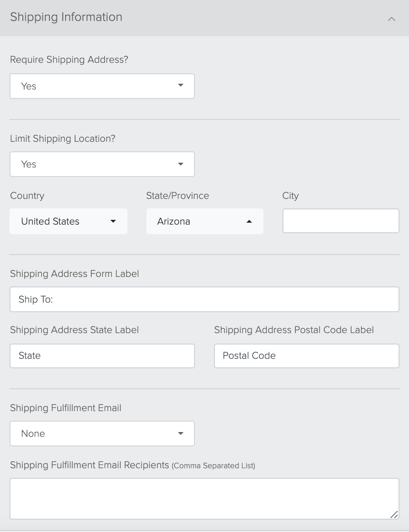Screen dimensions: 409x532
Task: Click the arrow in Shipping Fulfillment Email dropdown
Action: tap(181, 433)
